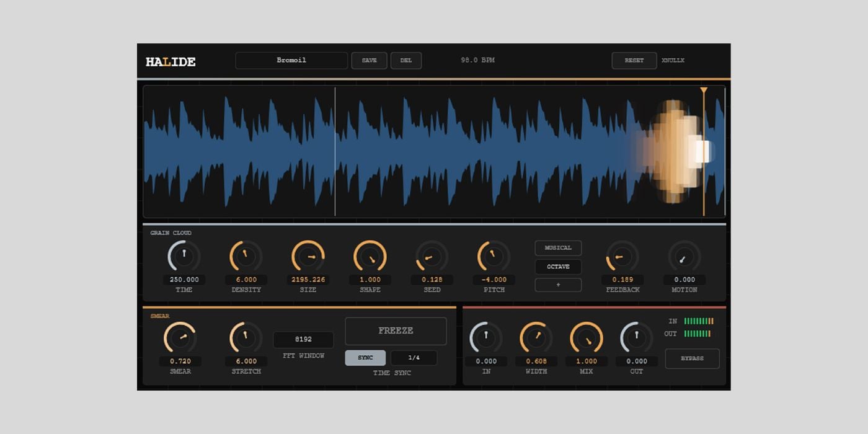868x434 pixels.
Task: Click the MIX knob
Action: [x=587, y=337]
